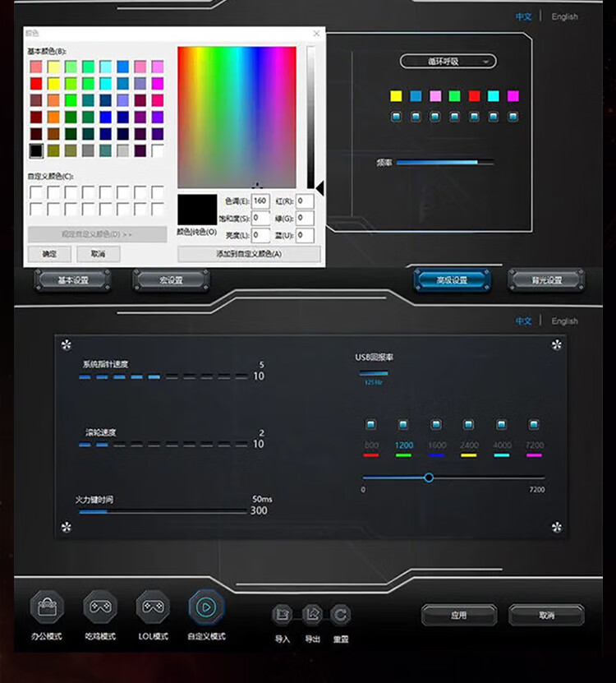Click the luminance slider triangle arrow

320,189
